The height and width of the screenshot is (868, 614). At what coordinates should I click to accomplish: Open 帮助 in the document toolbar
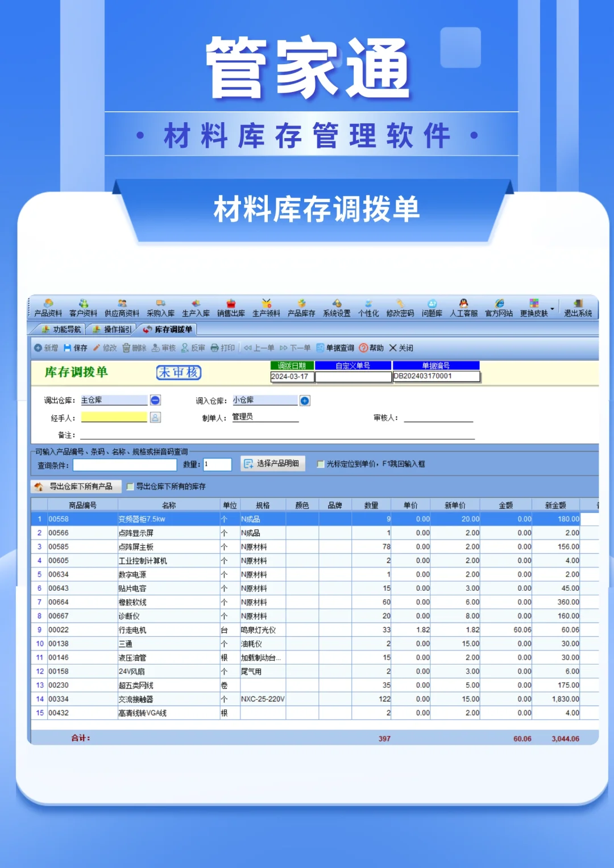tap(371, 348)
